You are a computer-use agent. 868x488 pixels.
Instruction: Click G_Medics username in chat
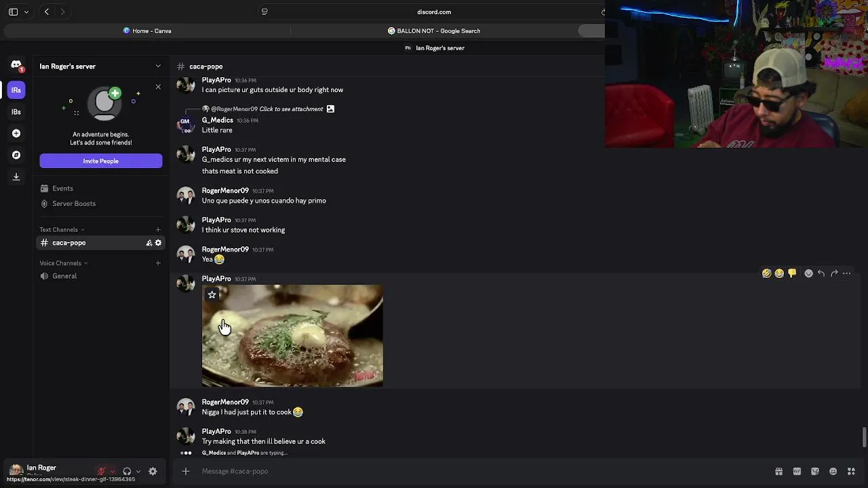(217, 120)
